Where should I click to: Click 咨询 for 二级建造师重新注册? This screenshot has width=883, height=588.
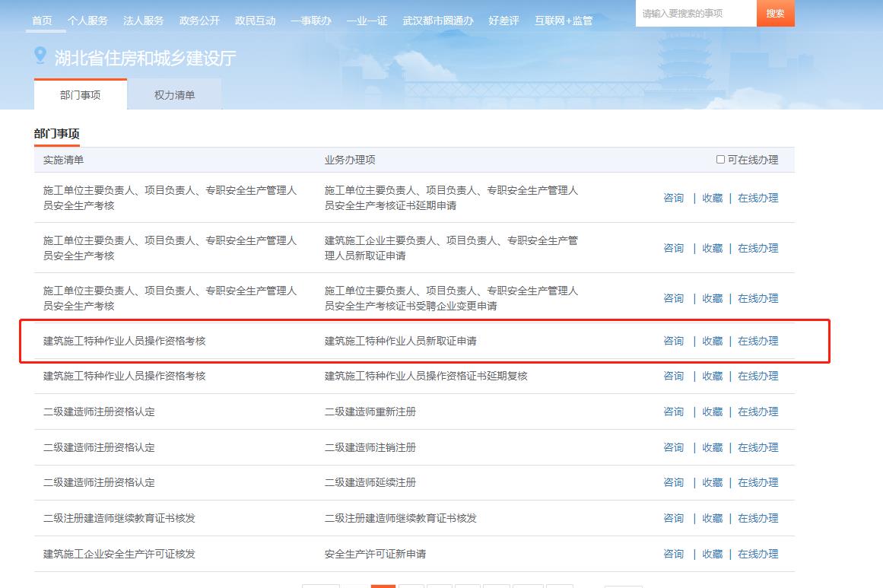[674, 412]
